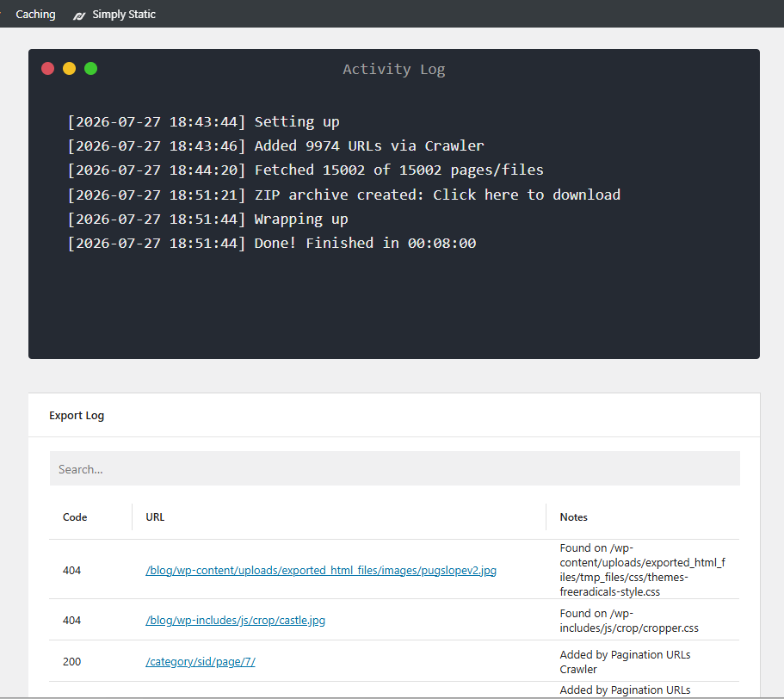This screenshot has width=784, height=699.
Task: Click the URL column header
Action: pos(155,517)
